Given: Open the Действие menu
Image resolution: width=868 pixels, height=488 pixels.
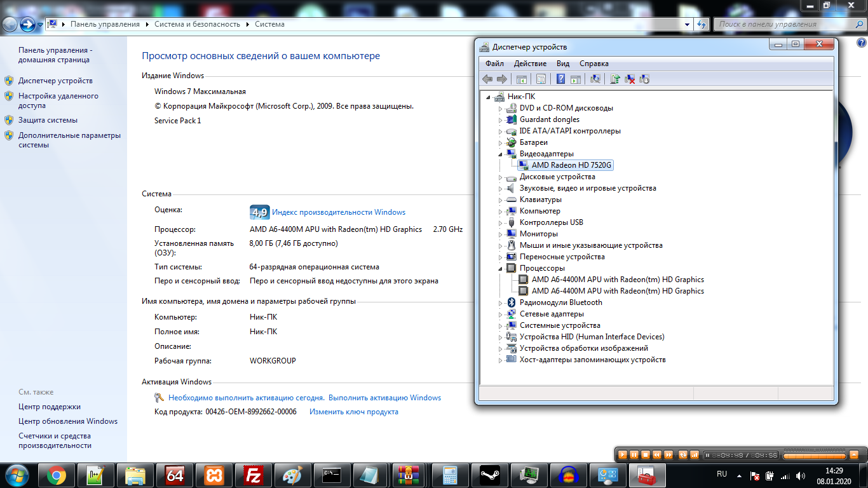Looking at the screenshot, I should click(530, 64).
